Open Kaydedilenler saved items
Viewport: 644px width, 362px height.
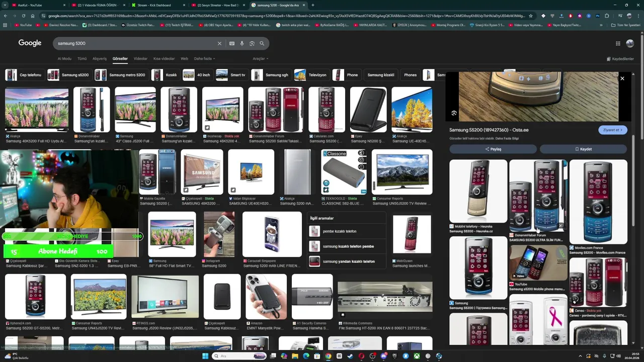[x=620, y=59]
